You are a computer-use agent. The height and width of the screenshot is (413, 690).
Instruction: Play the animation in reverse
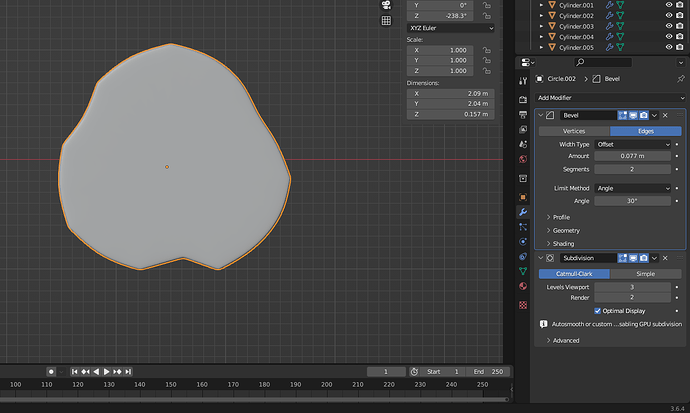click(x=96, y=372)
